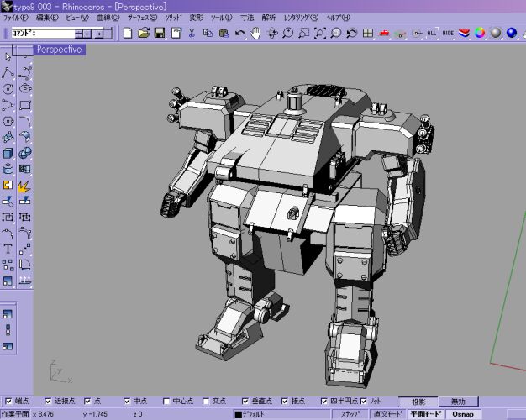Select the Polygon tool in left toolbar
This screenshot has height=420, width=526.
(x=8, y=121)
